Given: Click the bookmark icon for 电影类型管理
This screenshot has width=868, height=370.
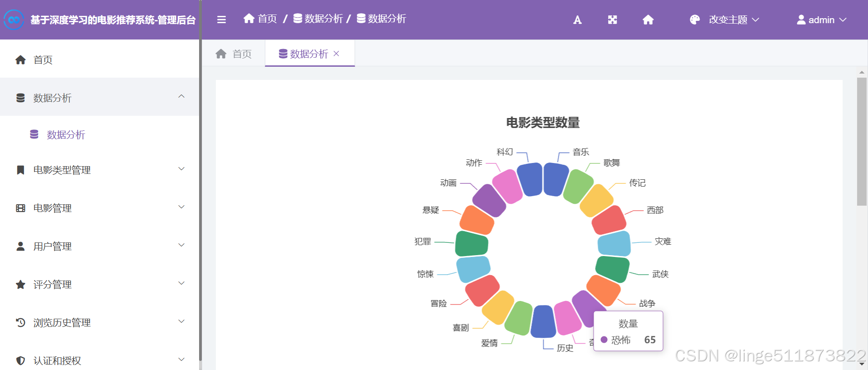Looking at the screenshot, I should click(20, 170).
